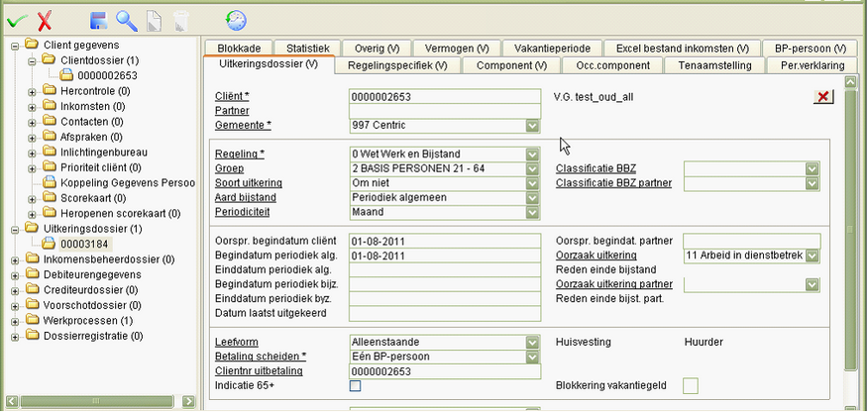Screen dimensions: 868x412
Task: Click the Debiteurengegevens folder icon
Action: [32, 273]
